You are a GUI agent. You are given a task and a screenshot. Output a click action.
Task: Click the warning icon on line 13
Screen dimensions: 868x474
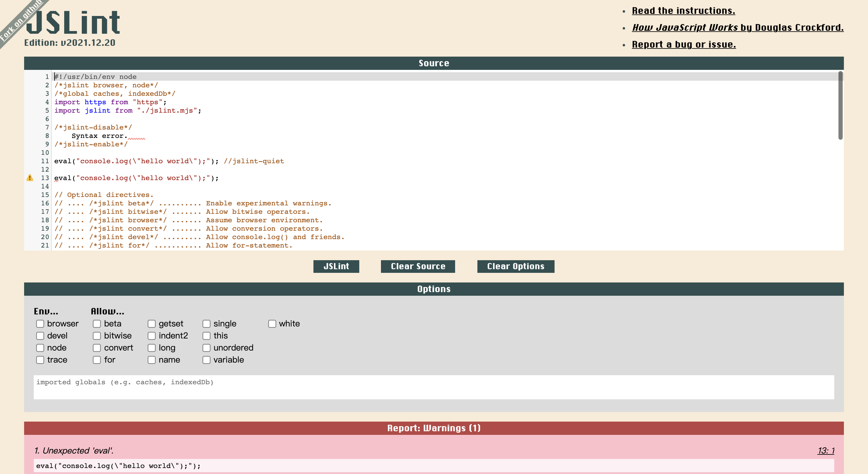(30, 178)
